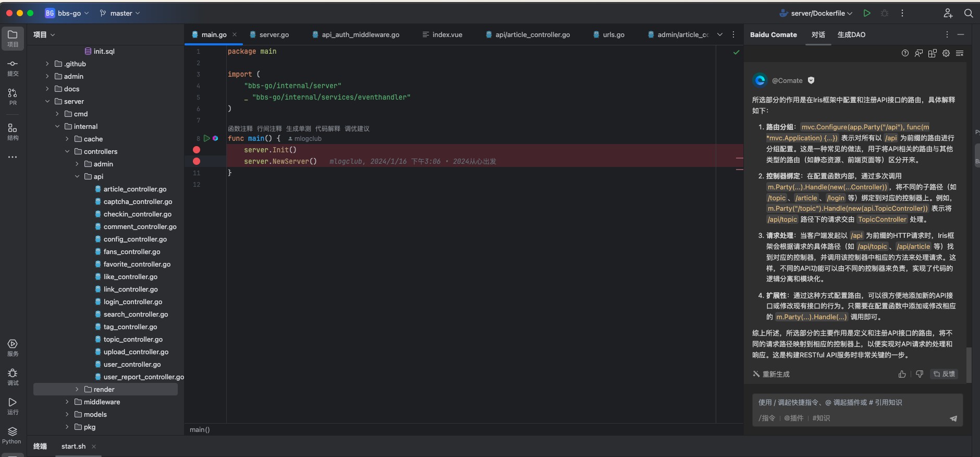Viewport: 980px width, 457px height.
Task: Select the 对话 tab in Comate
Action: pyautogui.click(x=818, y=34)
